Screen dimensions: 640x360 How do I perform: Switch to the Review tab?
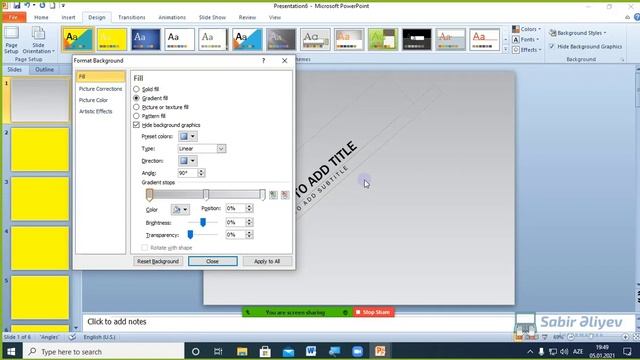tap(247, 17)
